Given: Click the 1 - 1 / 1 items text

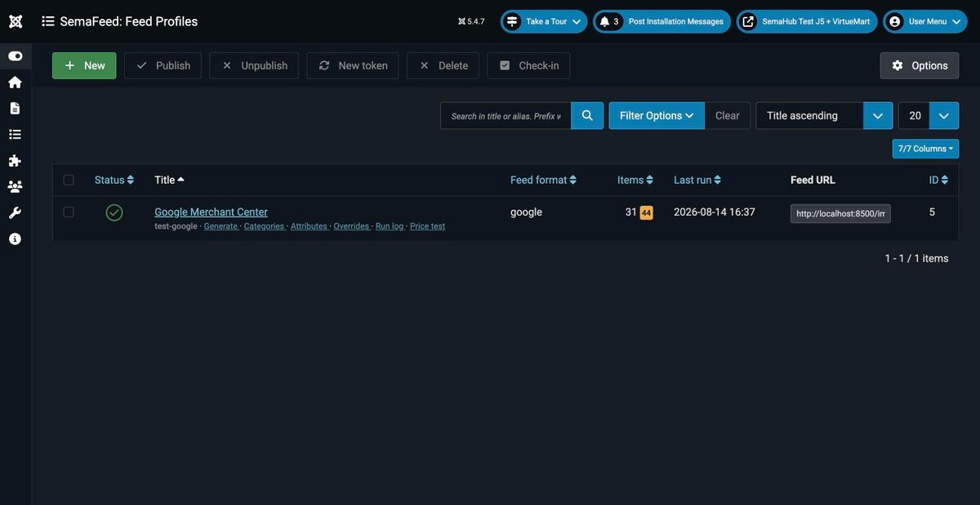Looking at the screenshot, I should pyautogui.click(x=916, y=258).
